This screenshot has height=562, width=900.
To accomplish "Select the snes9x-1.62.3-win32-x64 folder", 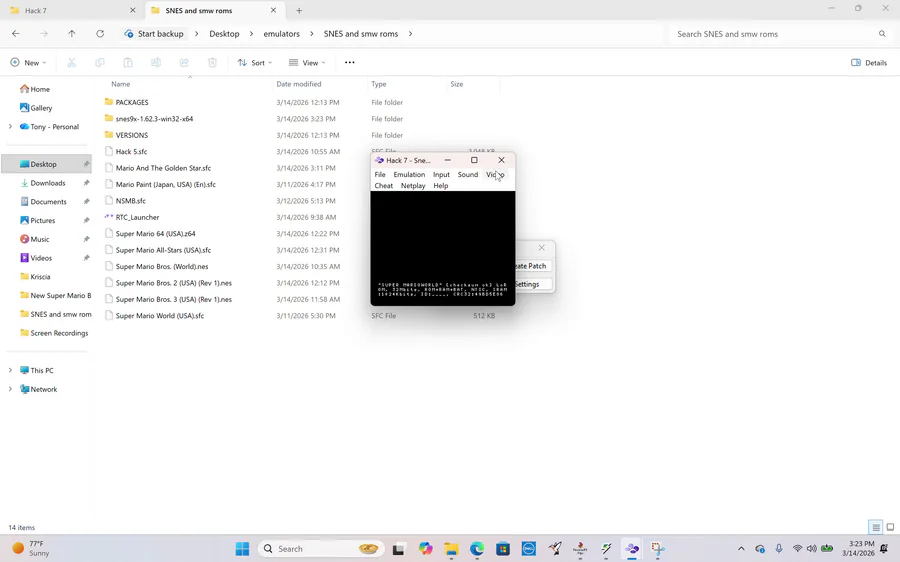I will (154, 119).
